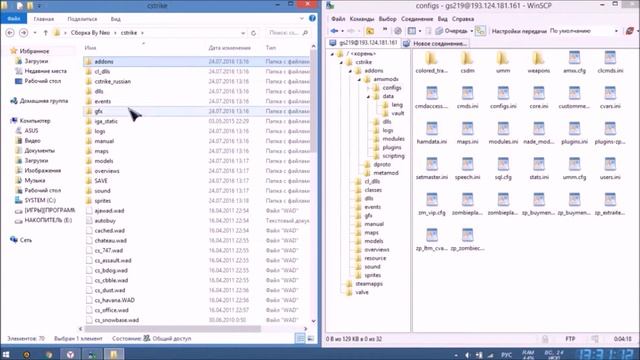Select core.ini file in WinSCP

539,98
